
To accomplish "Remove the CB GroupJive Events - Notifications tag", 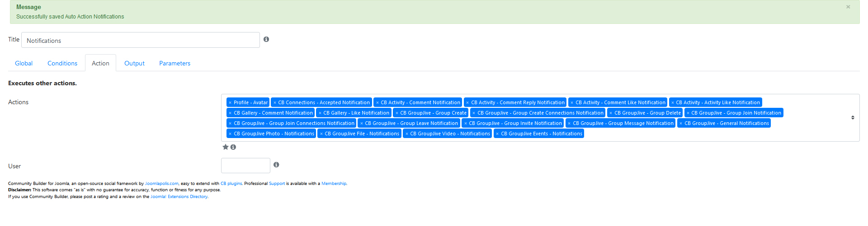I will pos(497,134).
